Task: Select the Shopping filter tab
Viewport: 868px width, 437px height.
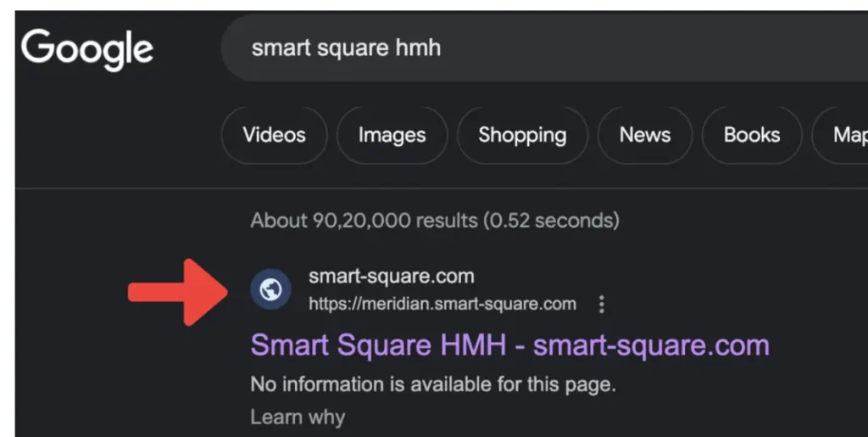Action: (x=522, y=135)
